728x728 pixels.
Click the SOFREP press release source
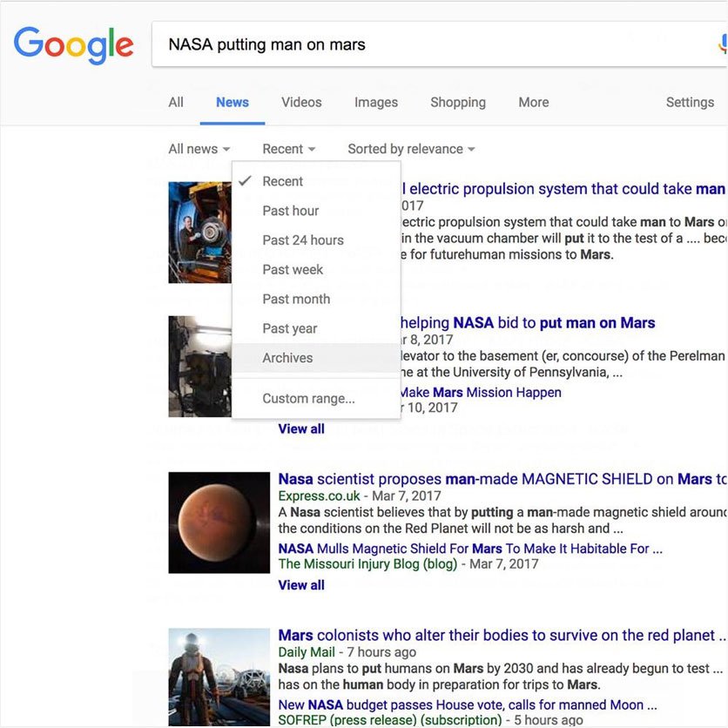tap(390, 719)
